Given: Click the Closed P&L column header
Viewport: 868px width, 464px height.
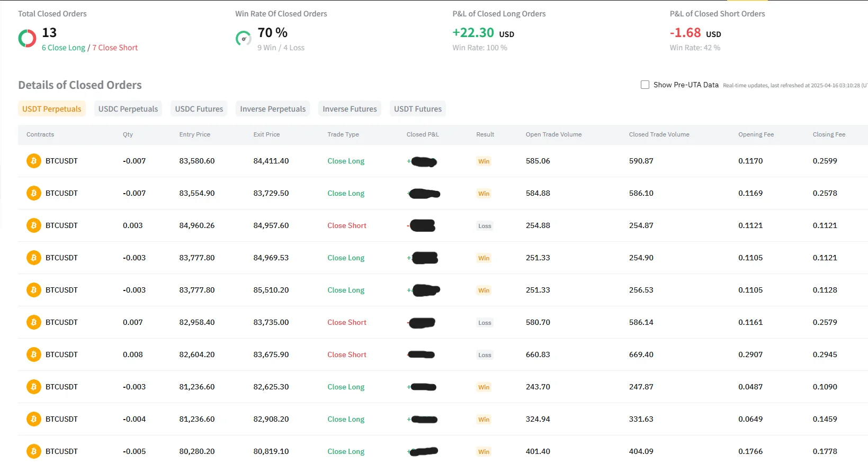Looking at the screenshot, I should tap(423, 134).
